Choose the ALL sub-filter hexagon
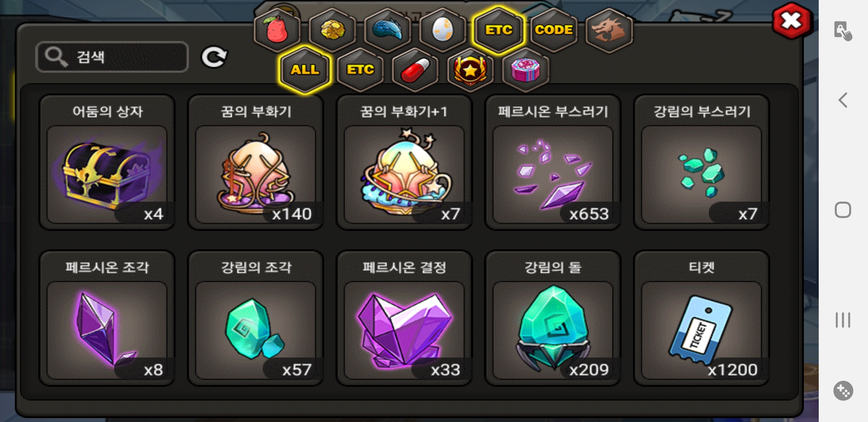868x422 pixels. 305,70
